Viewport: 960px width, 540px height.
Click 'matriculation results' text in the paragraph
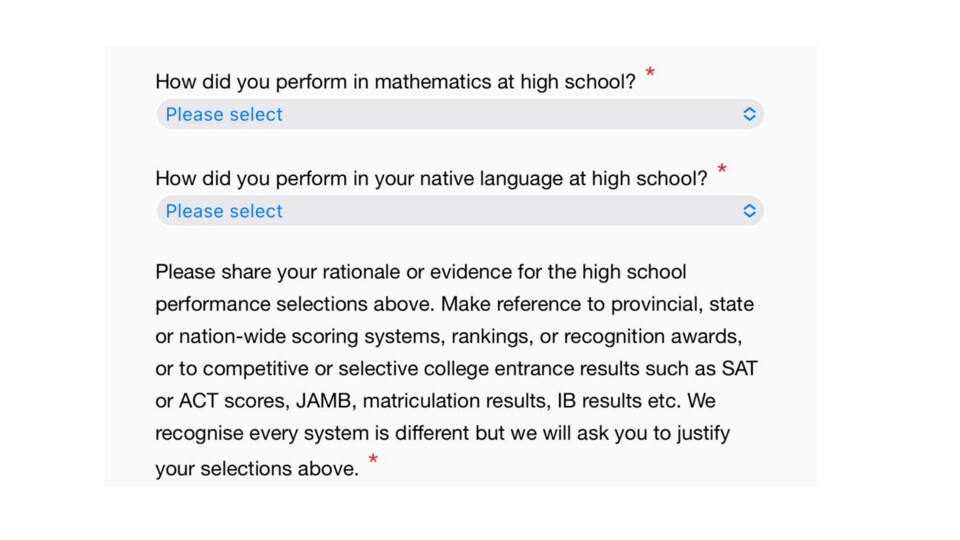pyautogui.click(x=456, y=401)
